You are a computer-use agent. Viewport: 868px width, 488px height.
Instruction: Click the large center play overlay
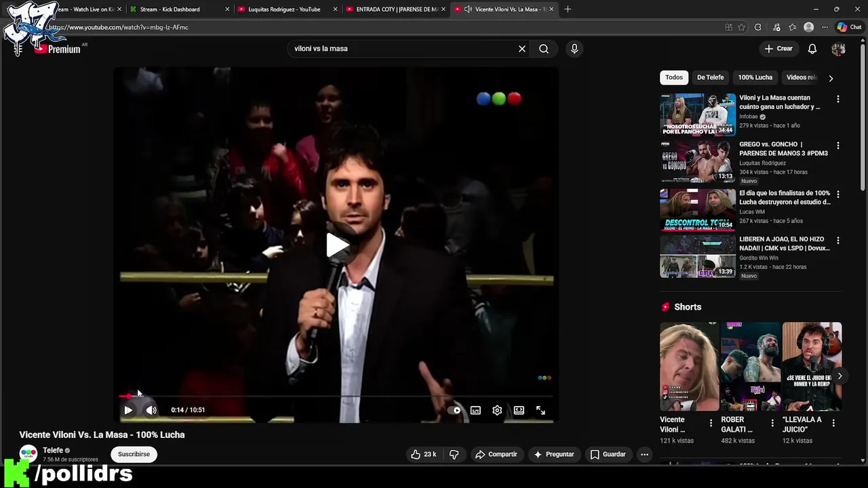[x=337, y=245]
